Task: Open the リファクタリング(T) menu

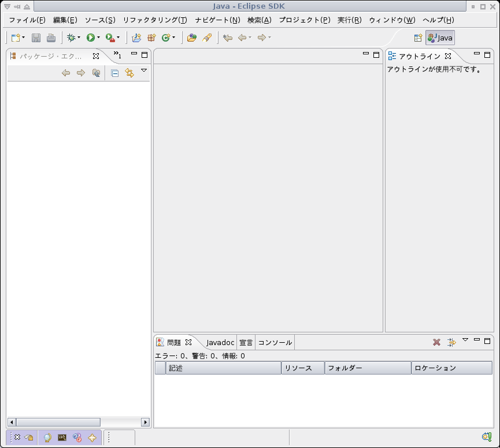Action: (x=155, y=20)
